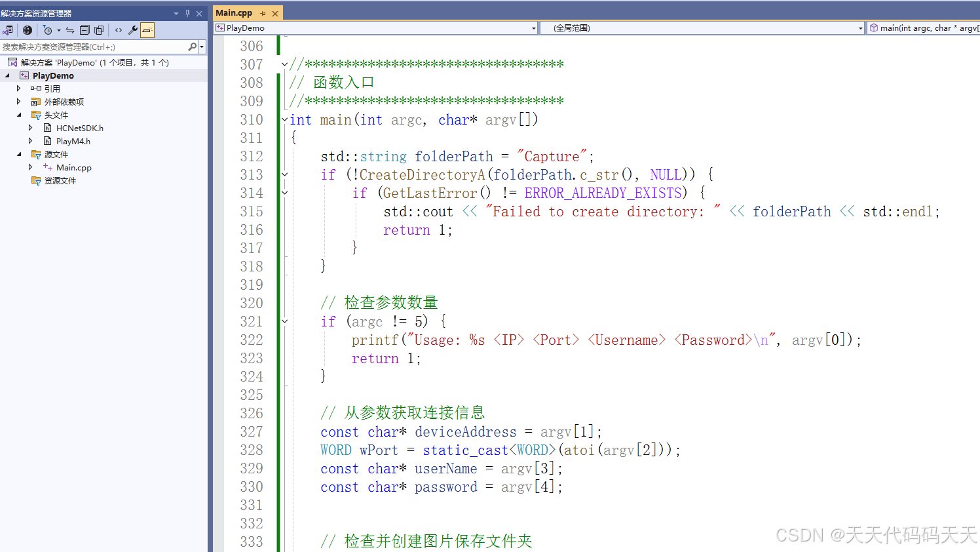Toggle the highlighted Preview Selected Items icon
Image resolution: width=980 pixels, height=552 pixels.
coord(147,30)
